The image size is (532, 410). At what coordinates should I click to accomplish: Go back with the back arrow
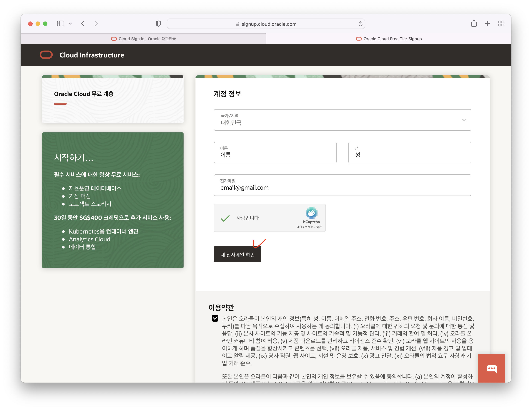pos(83,24)
